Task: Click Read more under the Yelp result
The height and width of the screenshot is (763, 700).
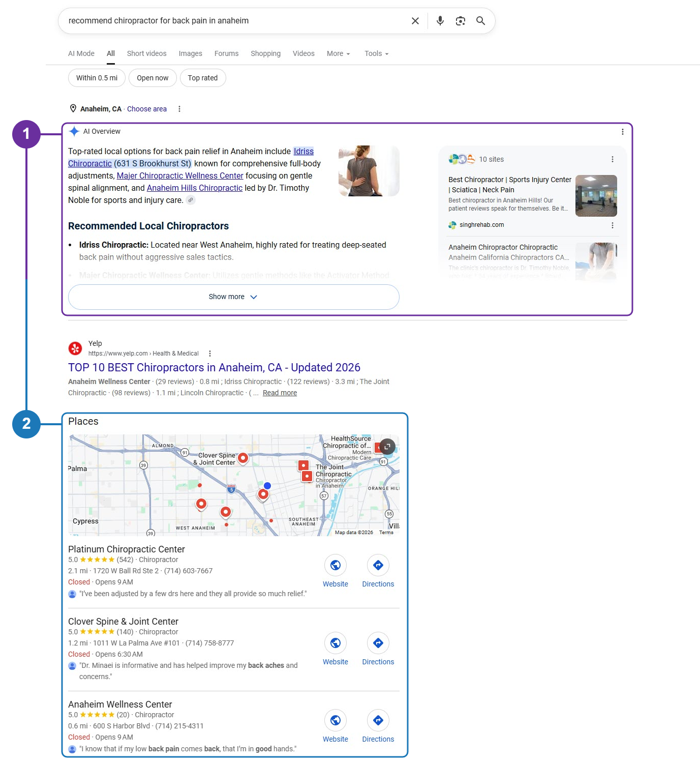Action: click(x=280, y=393)
